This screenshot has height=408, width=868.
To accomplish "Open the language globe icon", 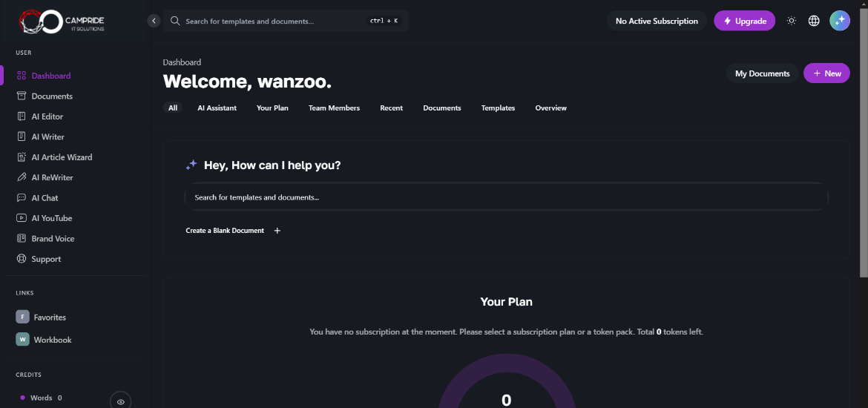I will click(814, 21).
